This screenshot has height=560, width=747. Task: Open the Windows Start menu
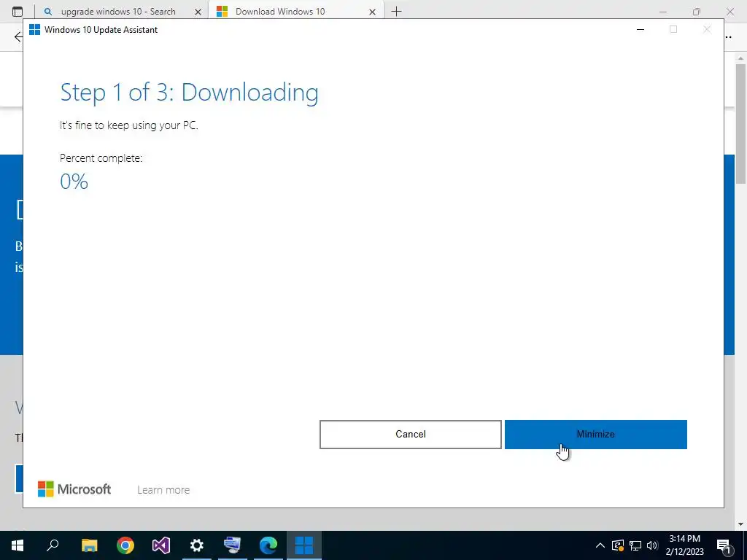coord(18,545)
